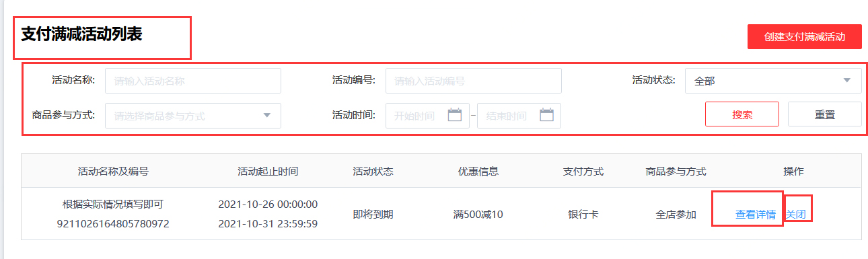The image size is (868, 259).
Task: Open calendar icon for 结束时间
Action: (x=546, y=115)
